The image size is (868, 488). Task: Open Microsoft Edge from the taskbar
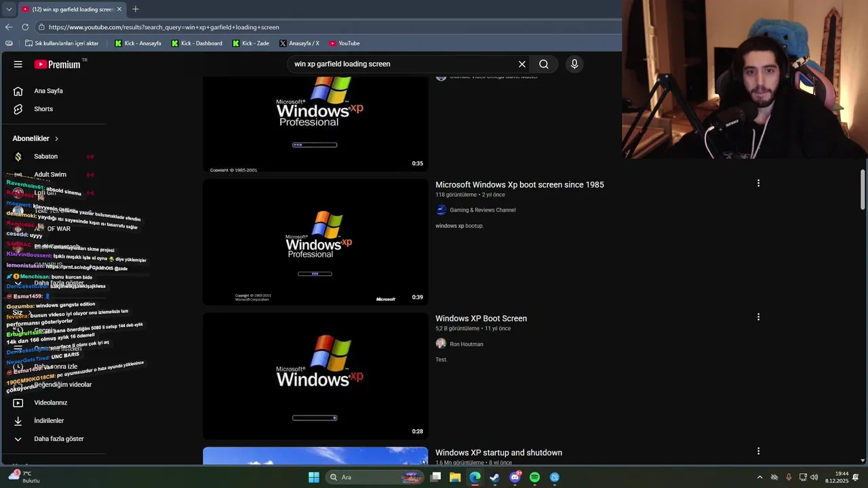(x=475, y=477)
